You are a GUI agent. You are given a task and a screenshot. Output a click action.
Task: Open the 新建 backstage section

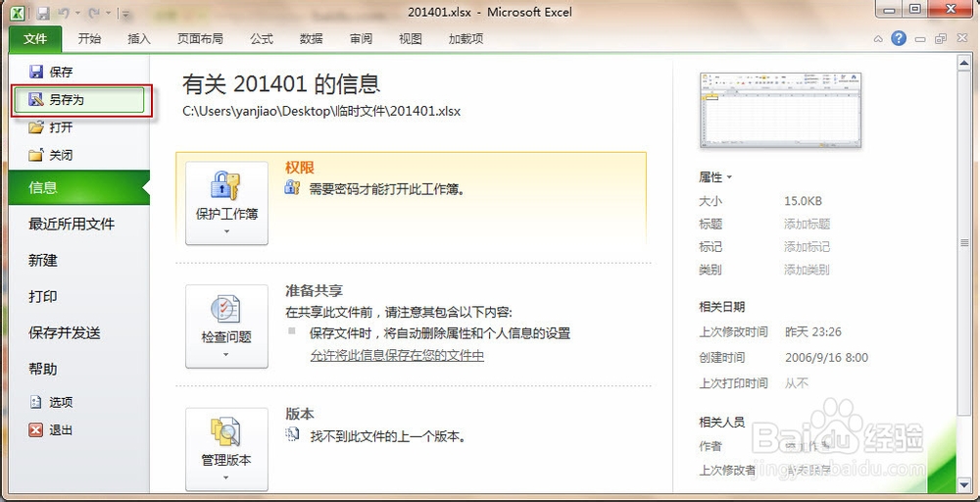tap(43, 260)
